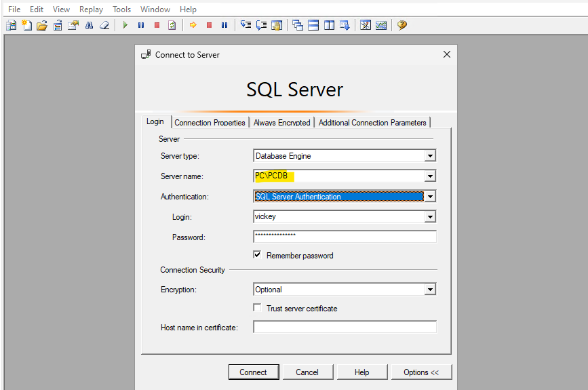Open the View menu
The width and height of the screenshot is (588, 390).
click(x=61, y=9)
